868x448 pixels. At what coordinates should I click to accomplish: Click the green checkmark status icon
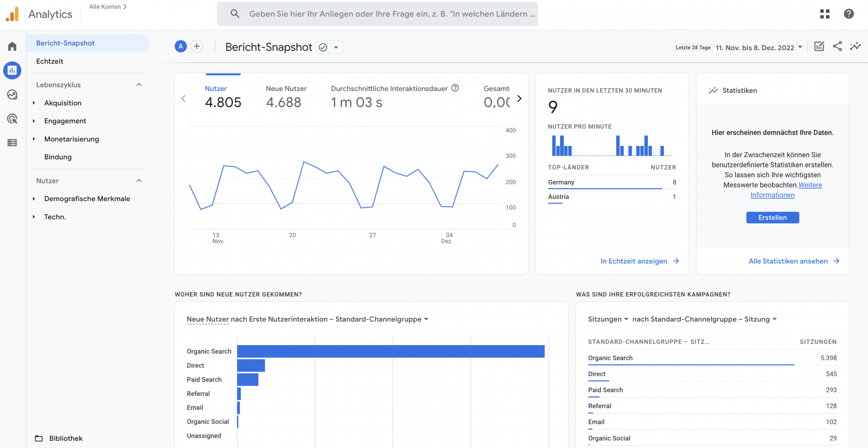point(323,47)
